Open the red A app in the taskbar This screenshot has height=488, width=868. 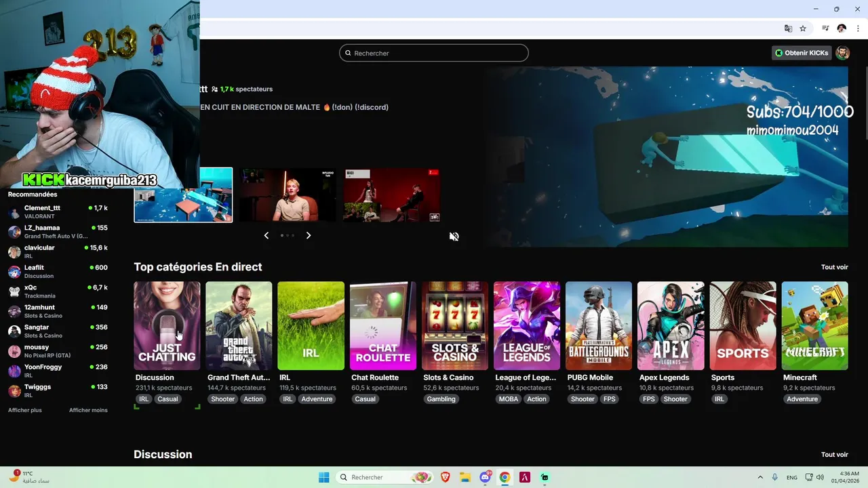[x=524, y=477]
